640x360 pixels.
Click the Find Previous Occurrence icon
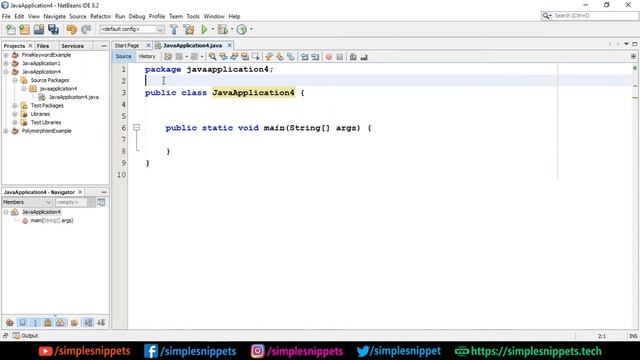[x=223, y=57]
